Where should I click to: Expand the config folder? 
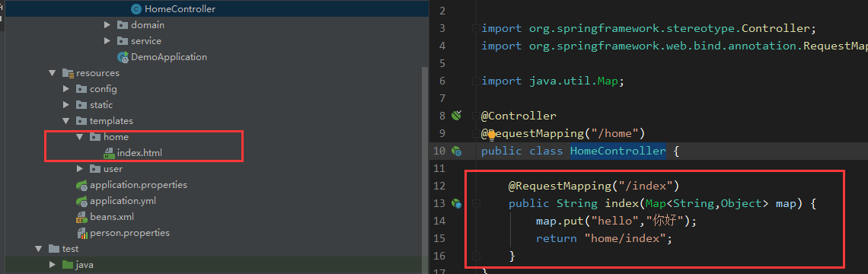coord(66,89)
